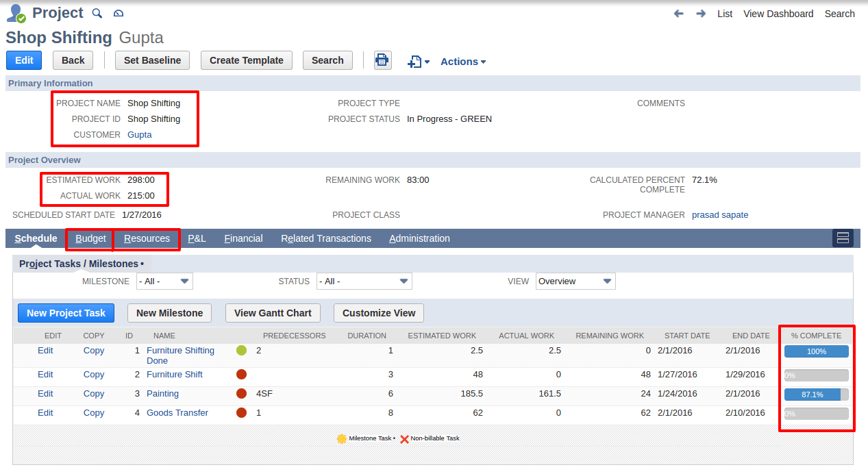Screen dimensions: 868x476
Task: Click red status dot for Painting task
Action: (x=241, y=394)
